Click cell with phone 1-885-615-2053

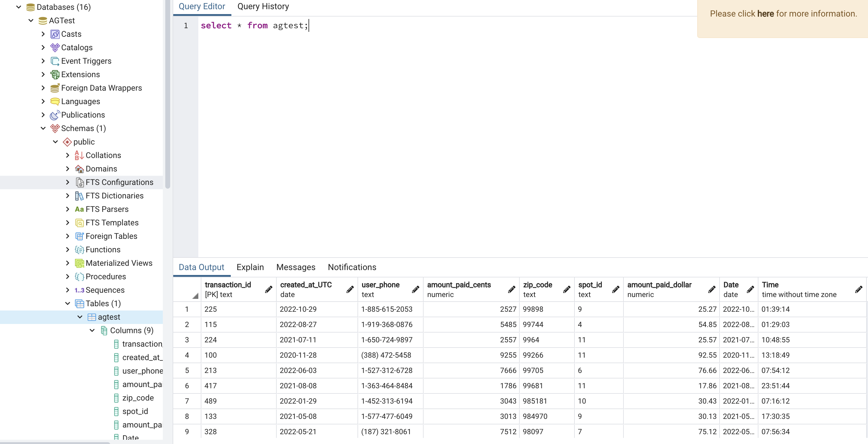click(x=390, y=309)
